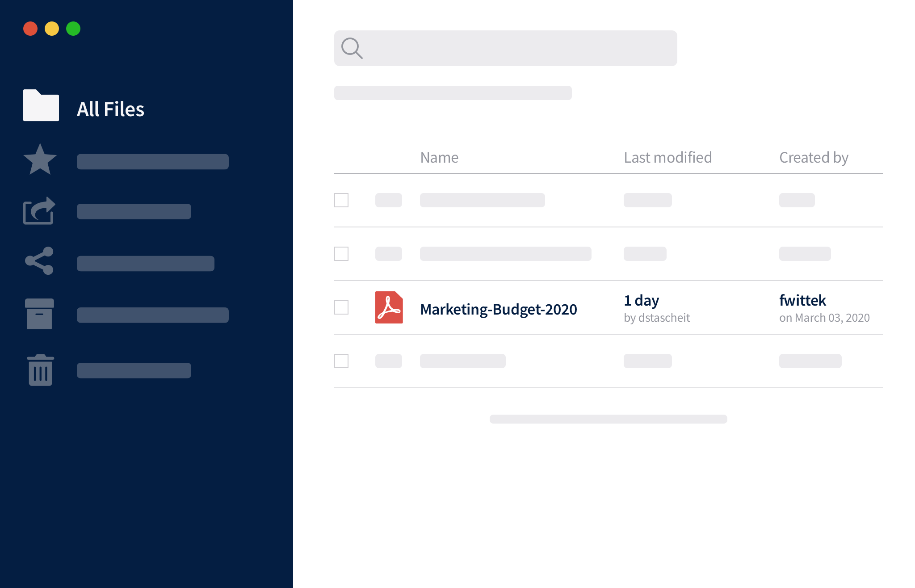915x588 pixels.
Task: Open the trash bin icon
Action: tap(41, 370)
